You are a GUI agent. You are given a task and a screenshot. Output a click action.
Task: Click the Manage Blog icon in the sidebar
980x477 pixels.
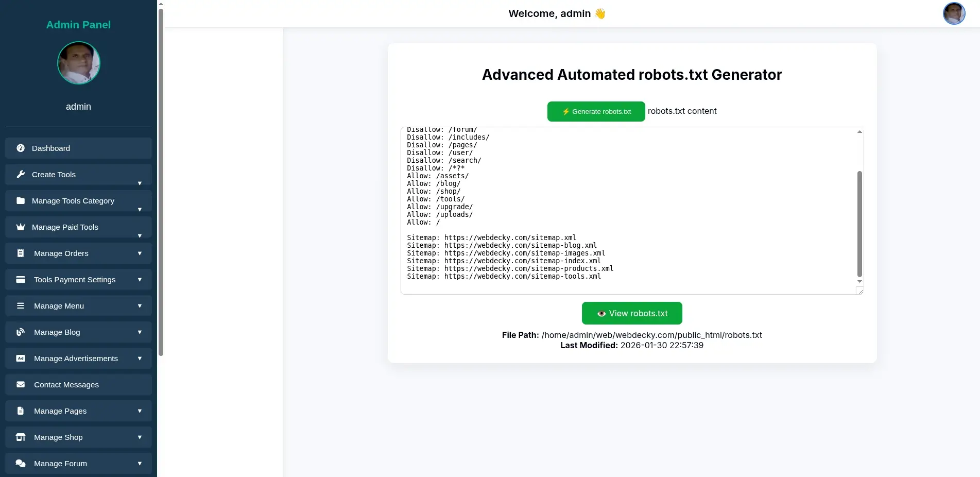21,332
